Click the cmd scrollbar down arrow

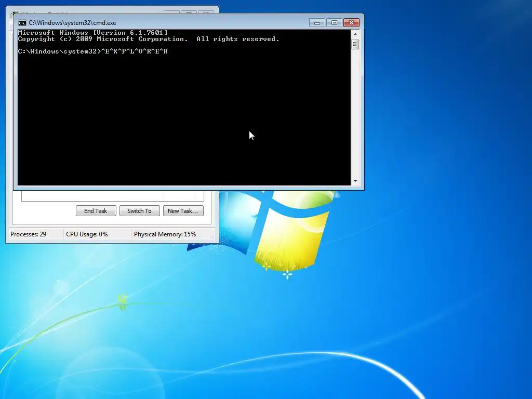click(x=355, y=181)
